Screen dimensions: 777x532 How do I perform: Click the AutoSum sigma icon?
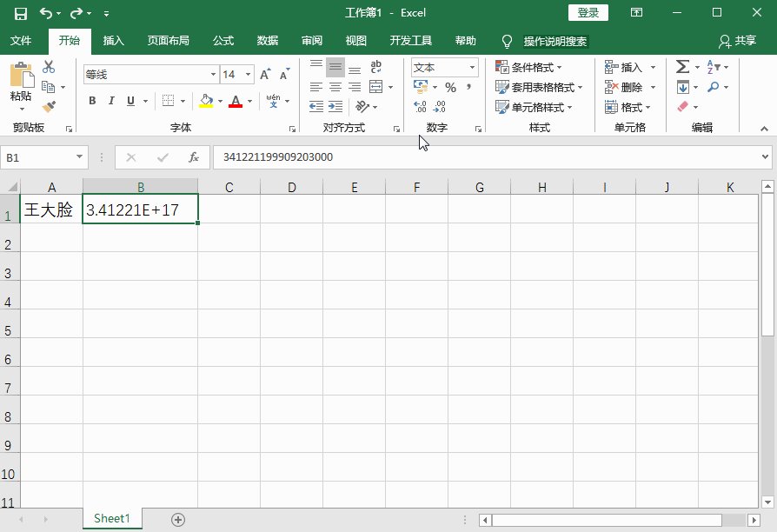pos(682,67)
